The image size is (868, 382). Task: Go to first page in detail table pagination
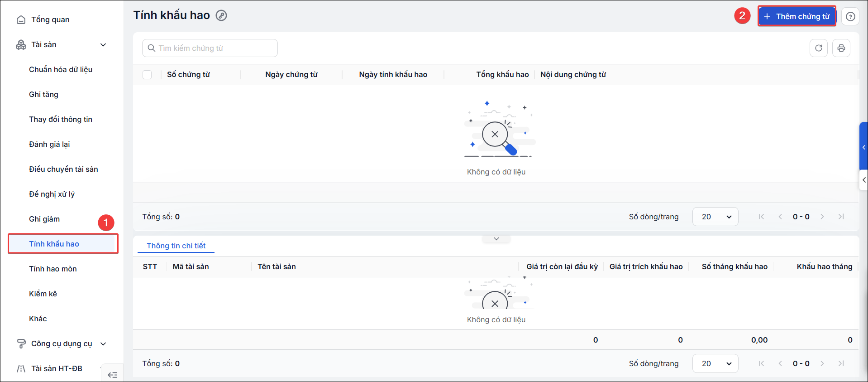pyautogui.click(x=761, y=363)
